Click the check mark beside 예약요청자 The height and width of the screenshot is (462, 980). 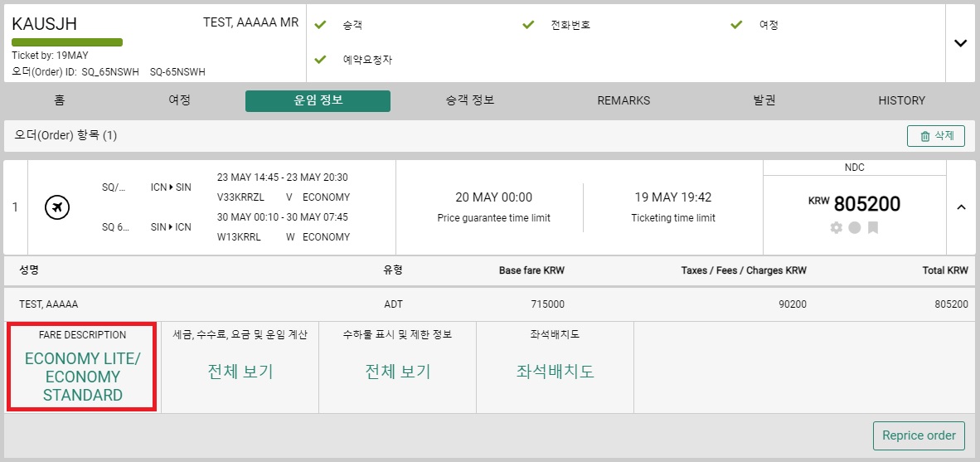(x=321, y=60)
